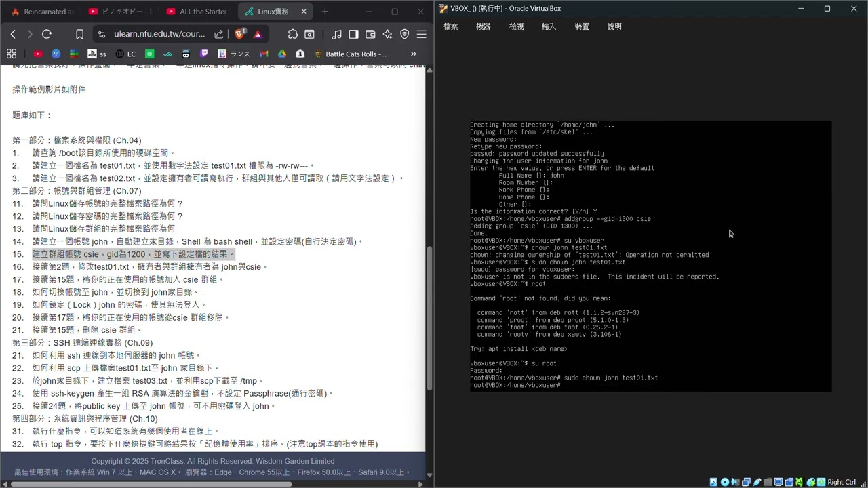Open the 'ランス' bookmark
The height and width of the screenshot is (488, 868).
pyautogui.click(x=234, y=54)
